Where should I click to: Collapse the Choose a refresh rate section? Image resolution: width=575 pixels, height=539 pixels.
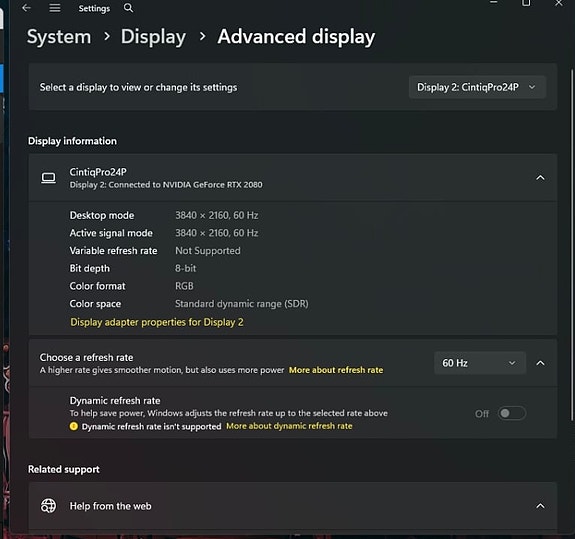point(540,363)
